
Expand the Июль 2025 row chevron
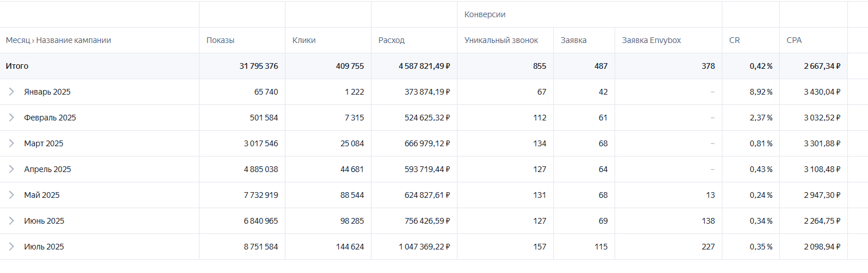point(11,247)
